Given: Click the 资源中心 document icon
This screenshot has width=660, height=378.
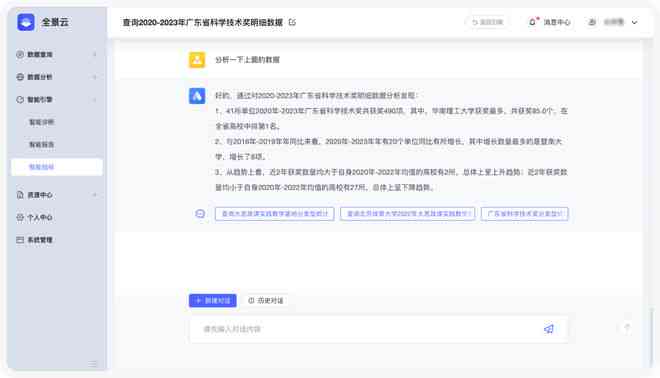Looking at the screenshot, I should [x=20, y=195].
